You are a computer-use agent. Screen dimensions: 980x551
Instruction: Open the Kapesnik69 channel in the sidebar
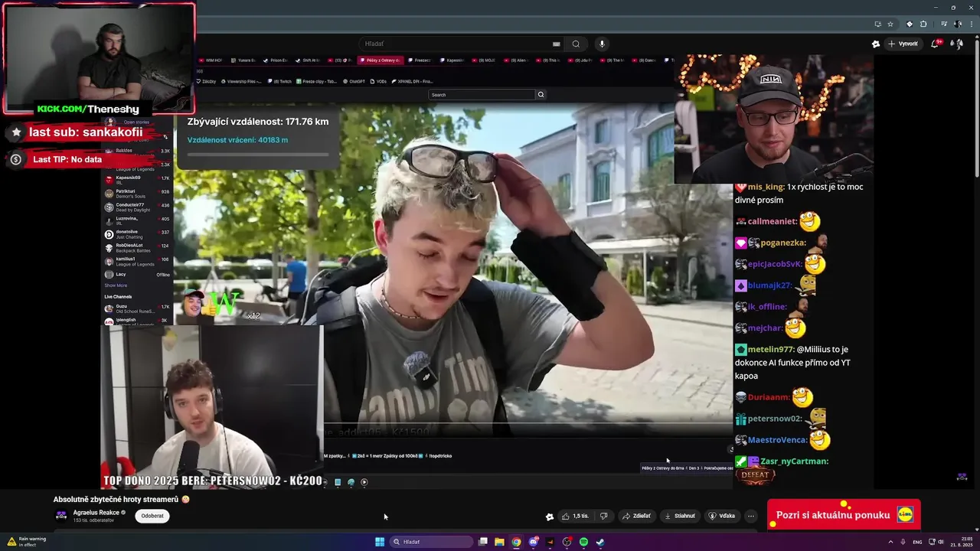pos(137,180)
